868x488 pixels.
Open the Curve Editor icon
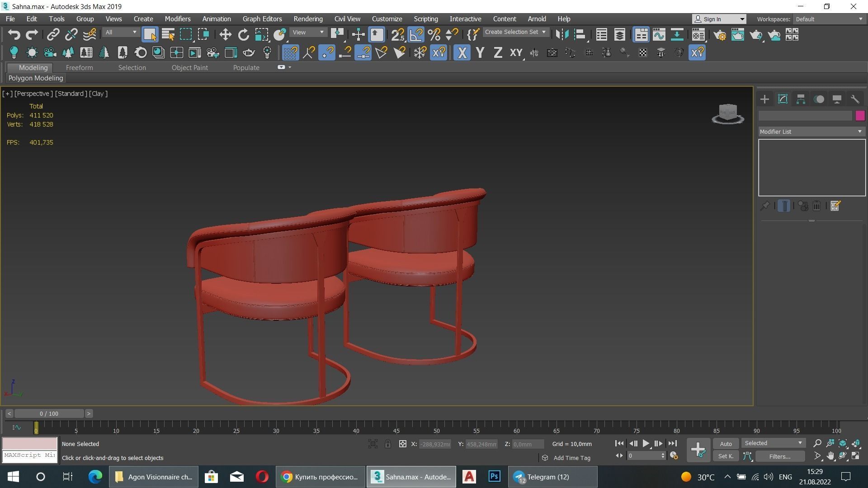tap(659, 35)
